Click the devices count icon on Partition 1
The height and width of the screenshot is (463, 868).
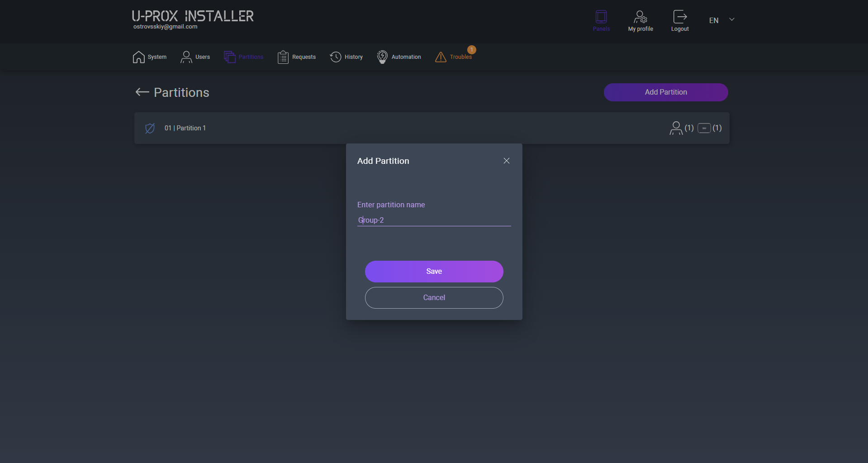point(704,128)
